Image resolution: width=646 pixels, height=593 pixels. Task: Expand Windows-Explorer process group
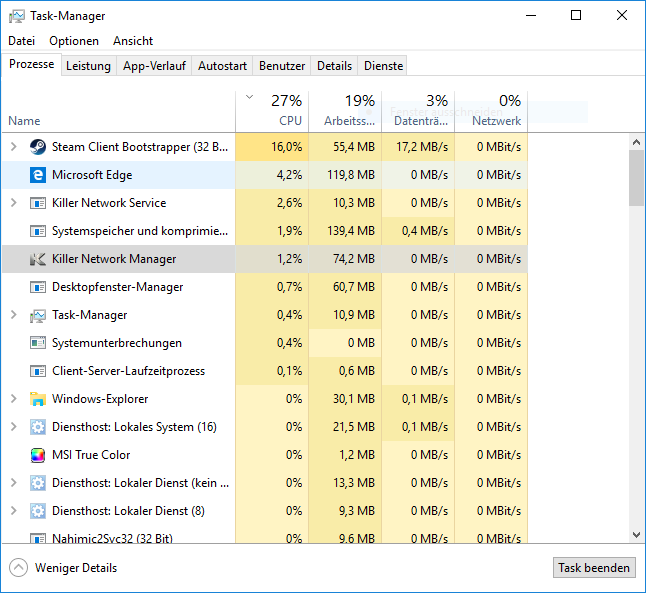pos(14,399)
